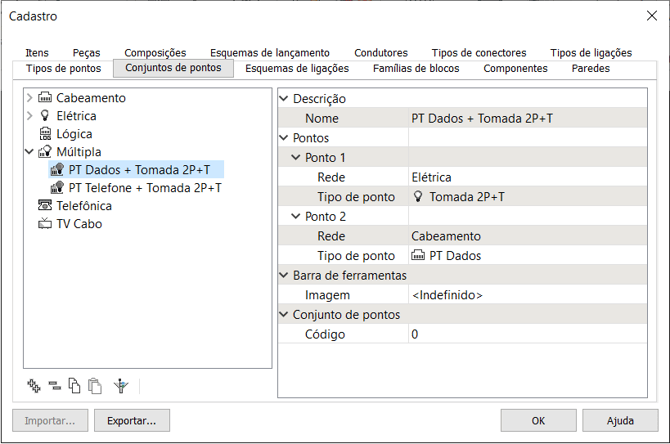670x444 pixels.
Task: Expand the Elétrica tree node
Action: point(29,116)
